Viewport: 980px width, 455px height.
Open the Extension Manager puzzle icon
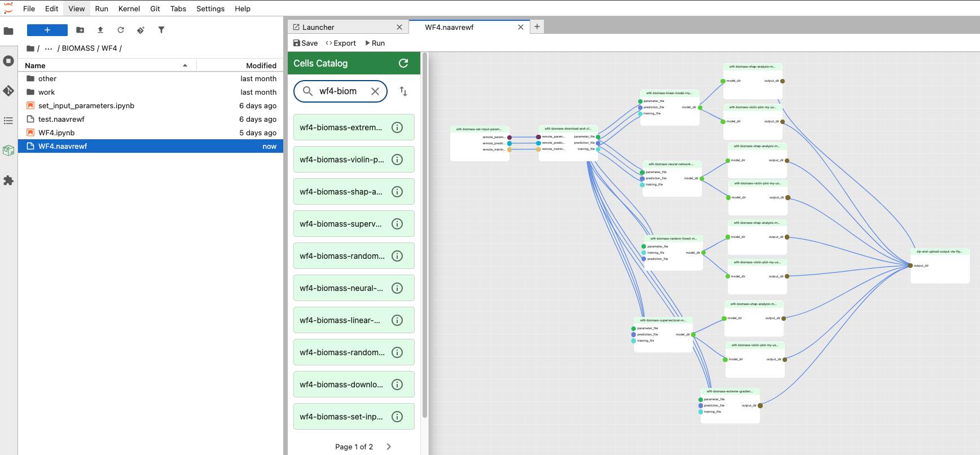(8, 180)
